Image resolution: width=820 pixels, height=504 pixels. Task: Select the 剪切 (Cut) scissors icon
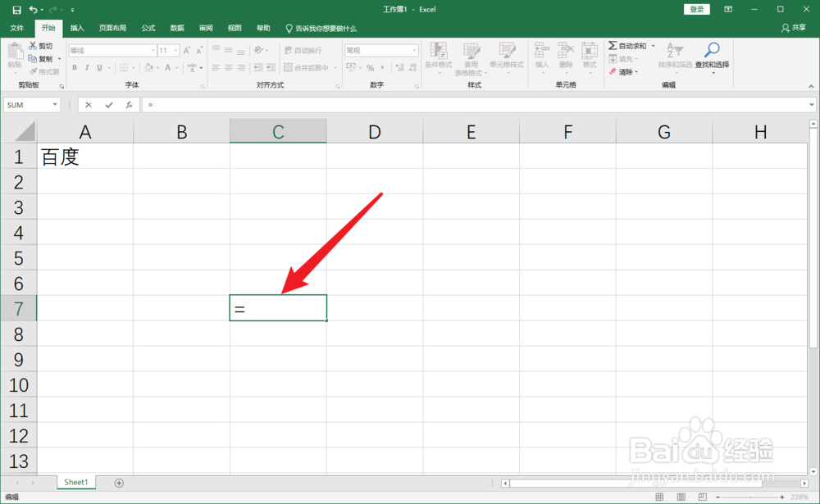(33, 46)
